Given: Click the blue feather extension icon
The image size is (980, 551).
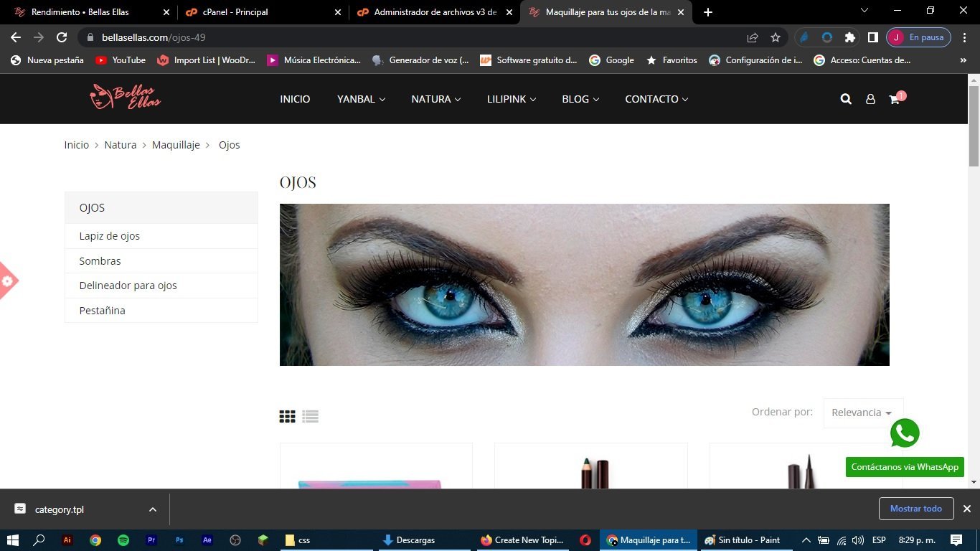Looking at the screenshot, I should [x=804, y=37].
